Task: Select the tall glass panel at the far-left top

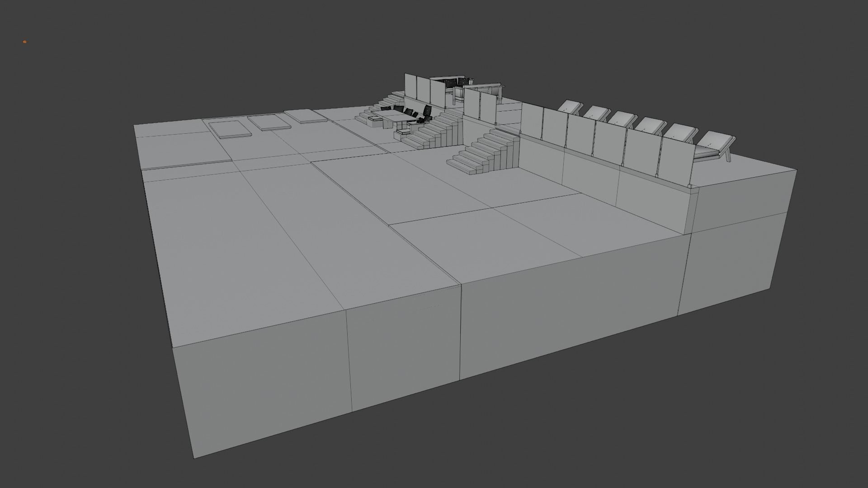Action: click(410, 86)
